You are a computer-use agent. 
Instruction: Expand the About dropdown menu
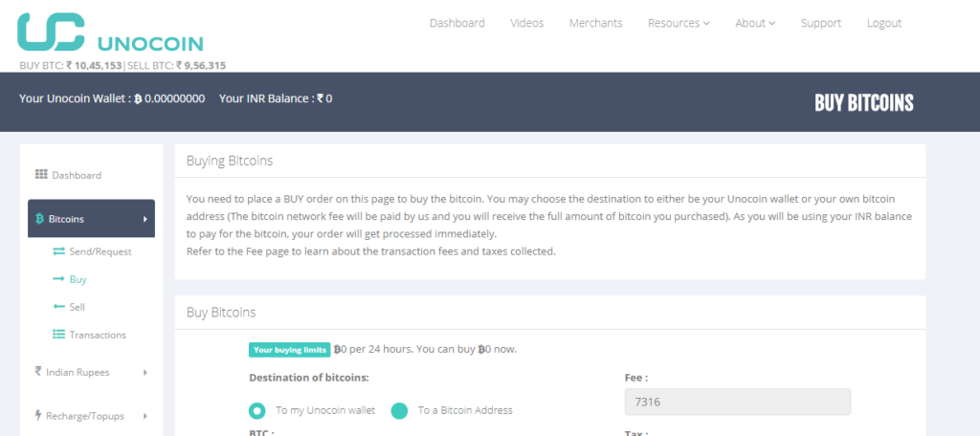[755, 23]
